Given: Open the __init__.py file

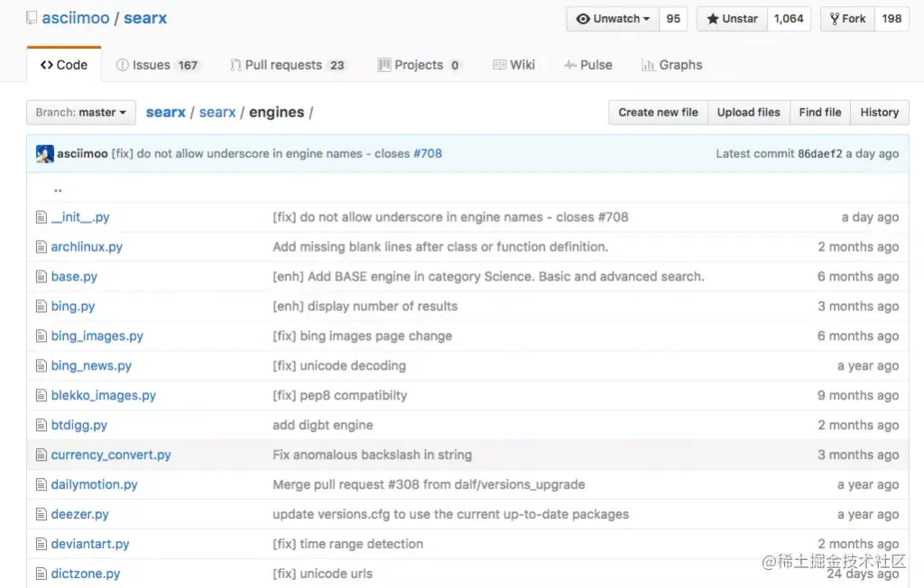Looking at the screenshot, I should (x=80, y=217).
